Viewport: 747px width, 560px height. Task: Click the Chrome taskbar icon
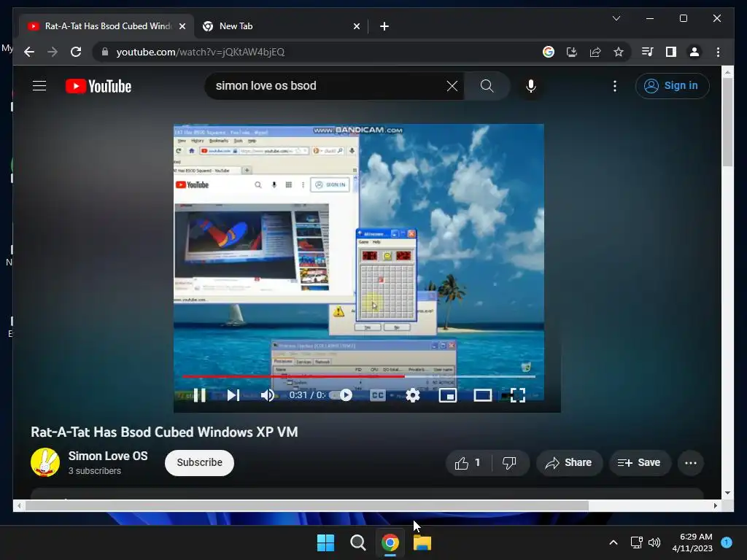(x=390, y=542)
